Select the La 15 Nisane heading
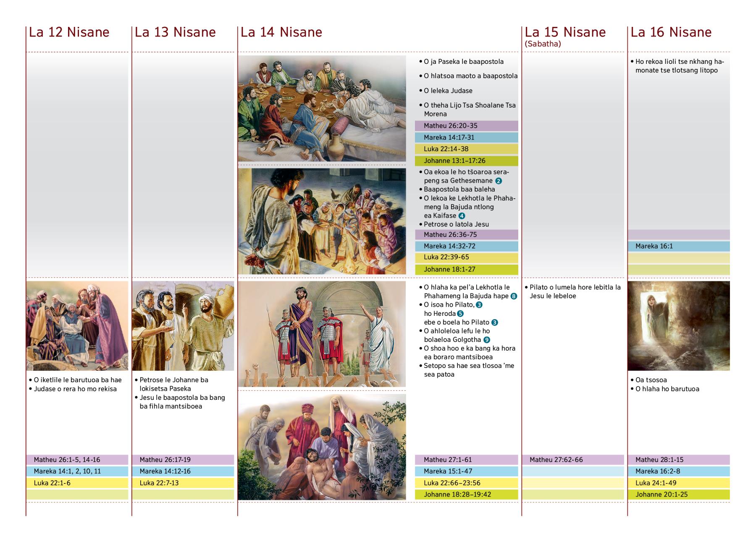 565,32
